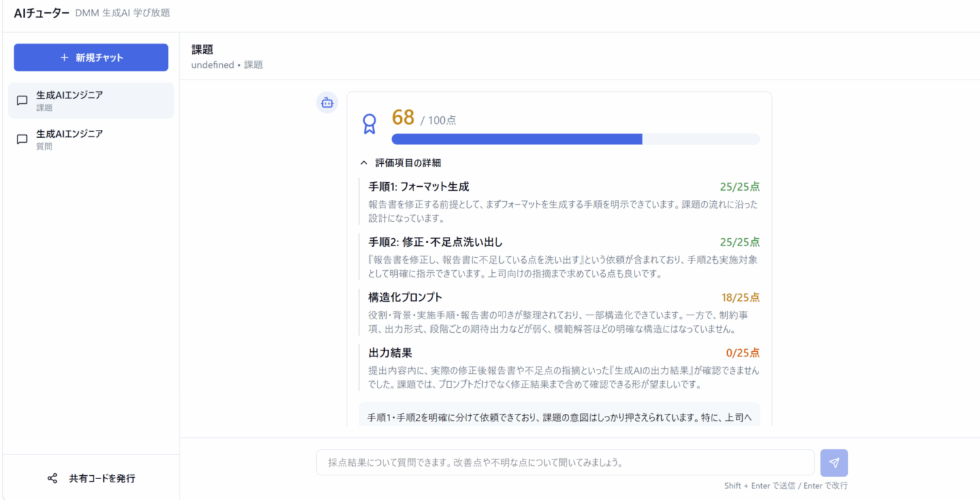The height and width of the screenshot is (500, 980).
Task: Click the 構造化プロンプト heading
Action: (x=405, y=298)
